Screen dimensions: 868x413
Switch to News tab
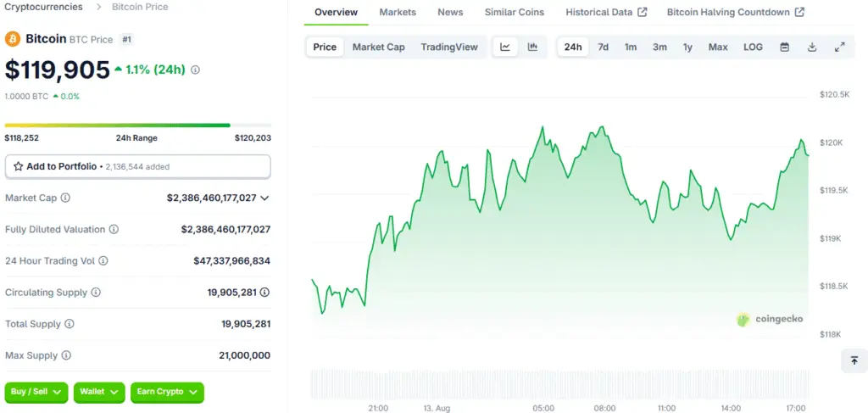450,12
